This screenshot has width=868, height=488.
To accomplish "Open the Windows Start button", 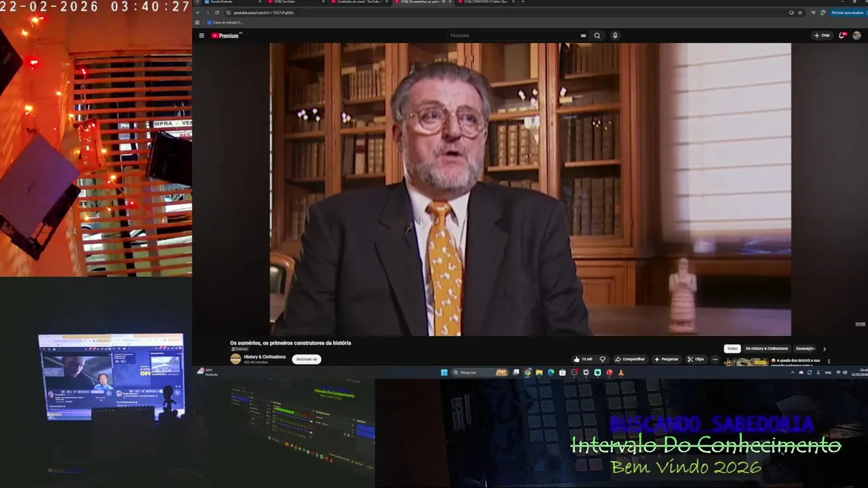I will coord(444,372).
